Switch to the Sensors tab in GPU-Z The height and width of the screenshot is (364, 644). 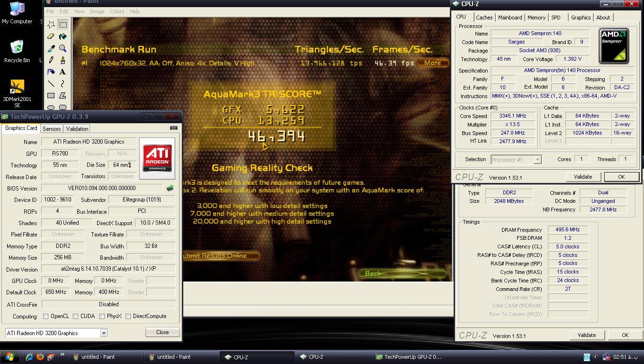point(52,129)
